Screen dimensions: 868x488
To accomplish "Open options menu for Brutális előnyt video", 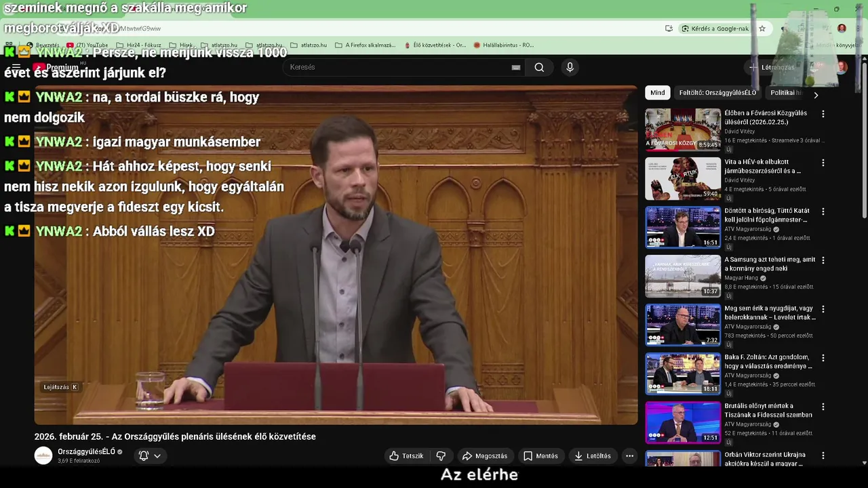I will [x=823, y=407].
